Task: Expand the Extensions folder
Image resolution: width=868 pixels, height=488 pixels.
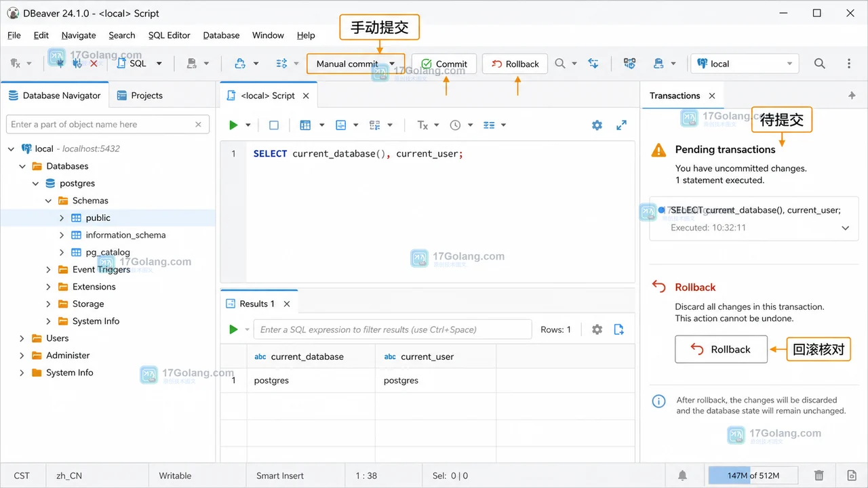Action: 48,287
